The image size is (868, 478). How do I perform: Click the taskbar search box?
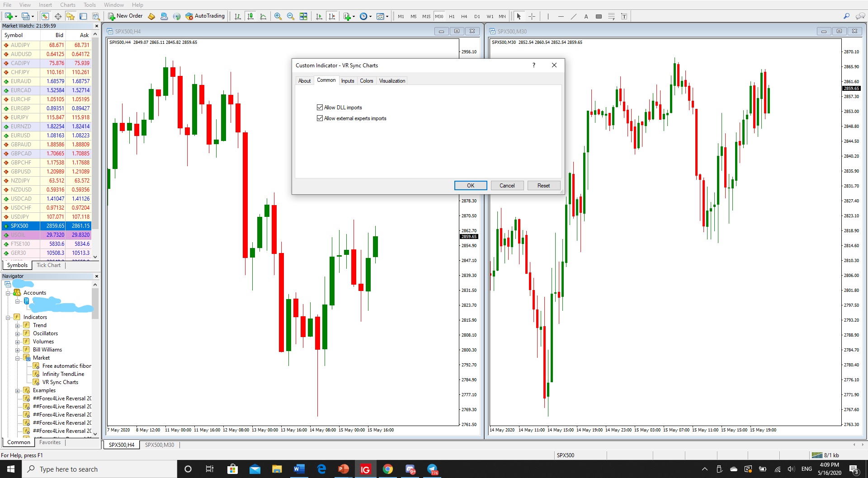coord(99,469)
